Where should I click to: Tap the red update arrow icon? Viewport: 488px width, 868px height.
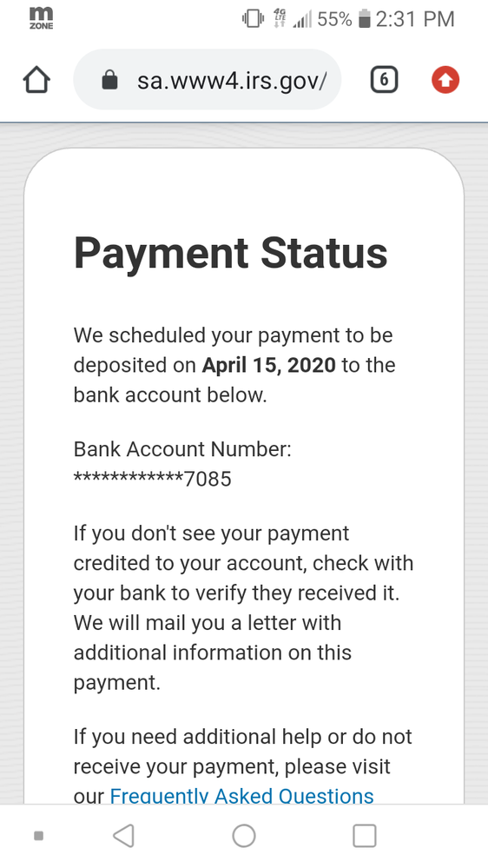445,80
